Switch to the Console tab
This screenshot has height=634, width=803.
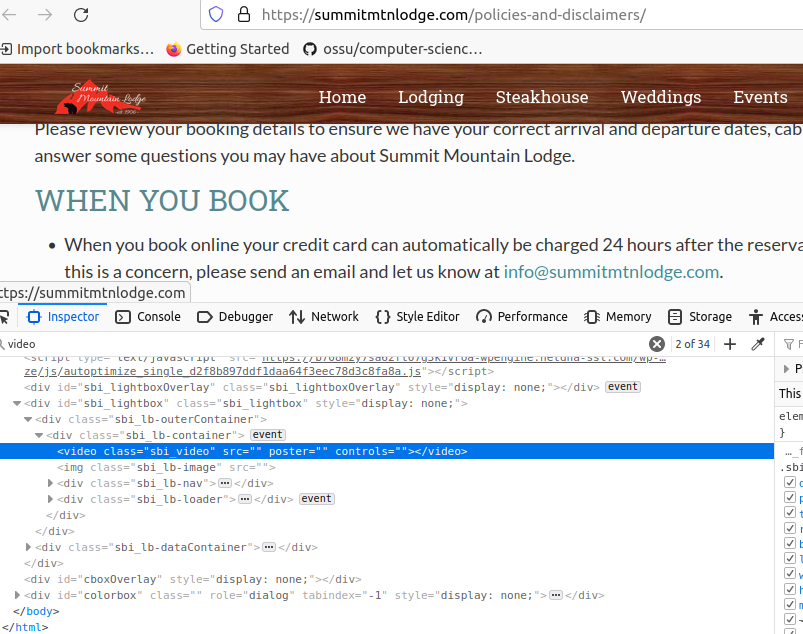click(148, 317)
